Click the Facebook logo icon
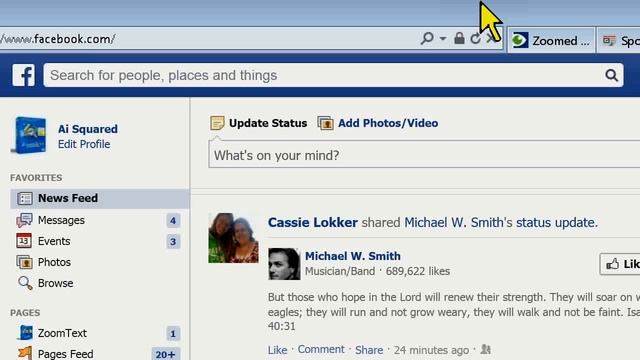This screenshot has height=360, width=640. 23,75
